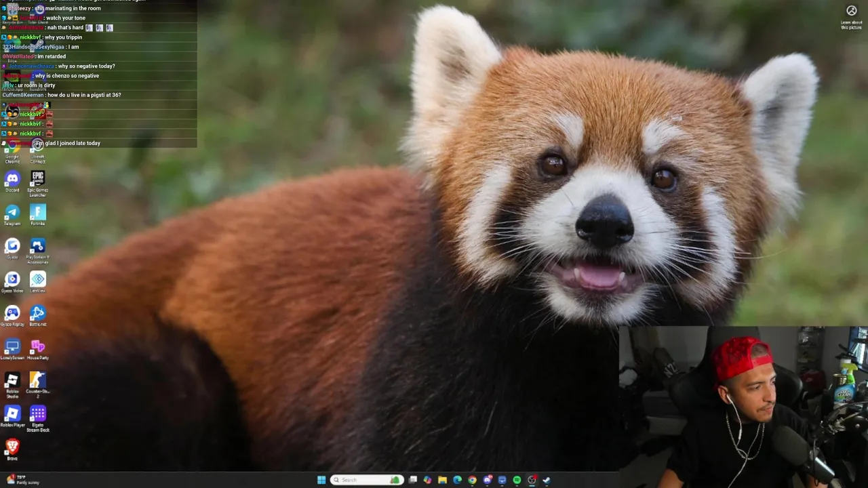Open the Windows Start menu
This screenshot has width=868, height=488.
point(321,480)
